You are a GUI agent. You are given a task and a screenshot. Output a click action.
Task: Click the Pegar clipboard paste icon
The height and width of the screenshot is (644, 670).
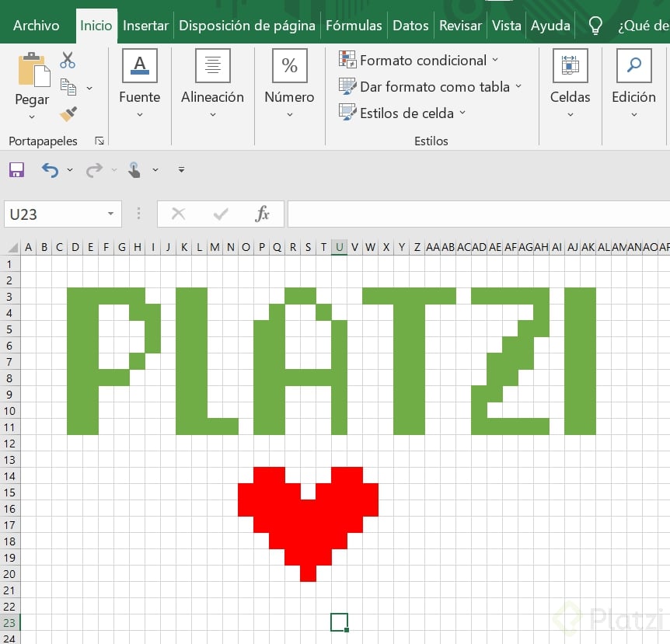click(33, 69)
